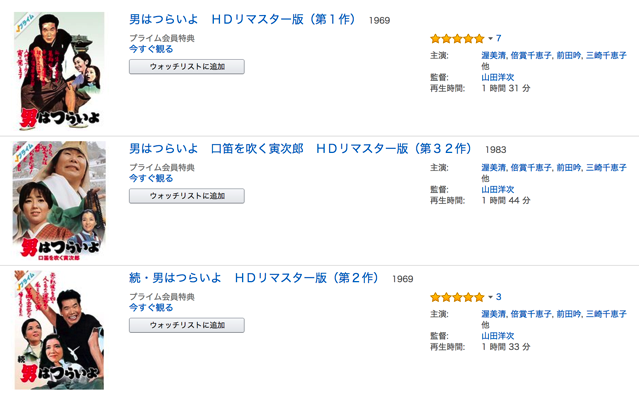Click 今すぐ観る for the 第1作 movie
Viewport: 639px width, 394px height.
pyautogui.click(x=151, y=49)
